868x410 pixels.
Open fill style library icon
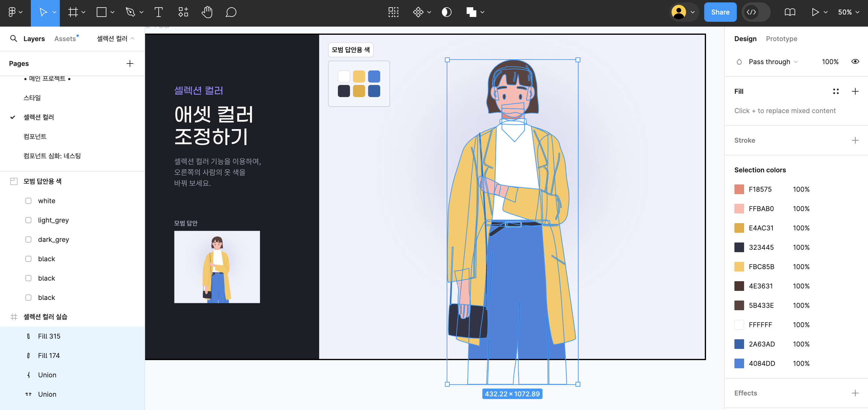[836, 91]
